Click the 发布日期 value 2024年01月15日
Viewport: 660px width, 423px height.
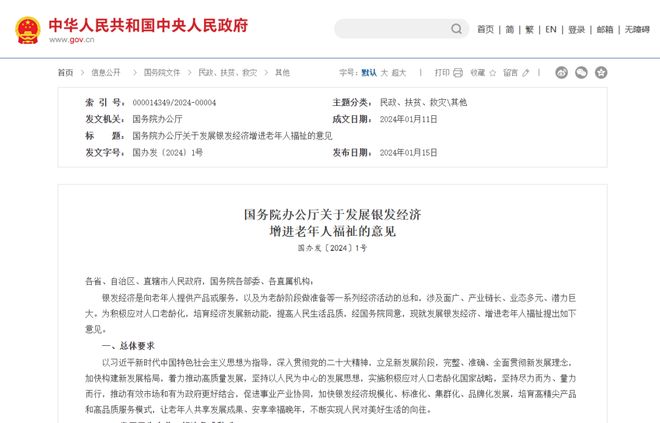[x=408, y=153]
